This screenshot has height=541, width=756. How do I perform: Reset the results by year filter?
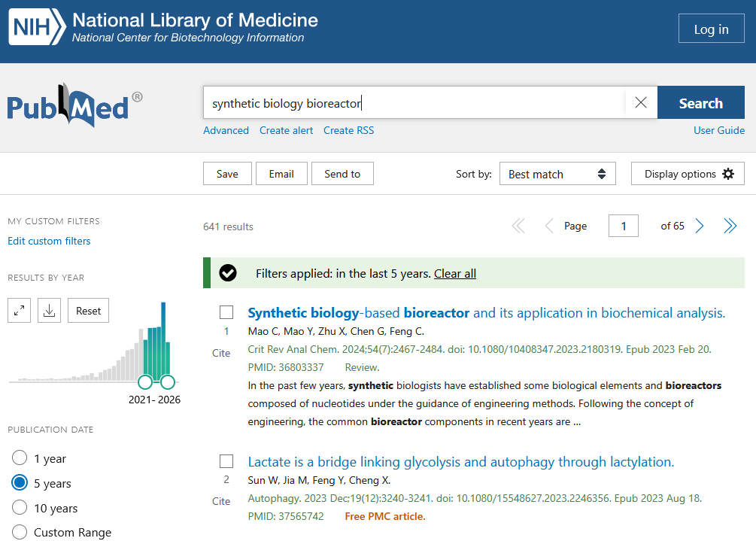88,311
